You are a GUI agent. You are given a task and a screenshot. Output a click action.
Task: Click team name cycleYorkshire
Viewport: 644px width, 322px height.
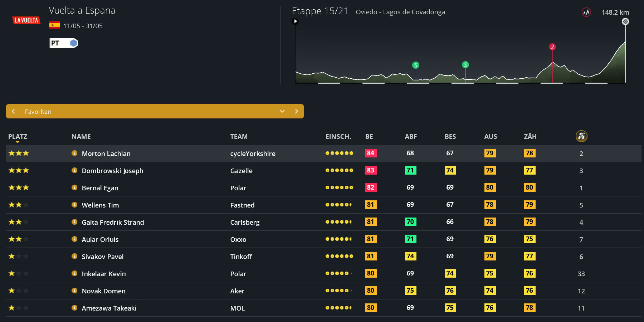pyautogui.click(x=253, y=153)
